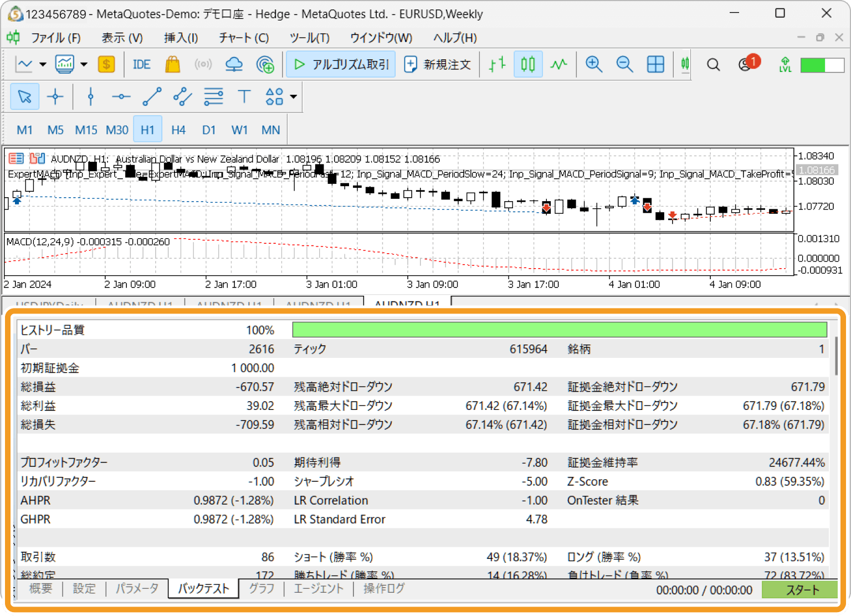Expand the chart type dropdown arrow
The width and height of the screenshot is (851, 616).
tap(43, 65)
